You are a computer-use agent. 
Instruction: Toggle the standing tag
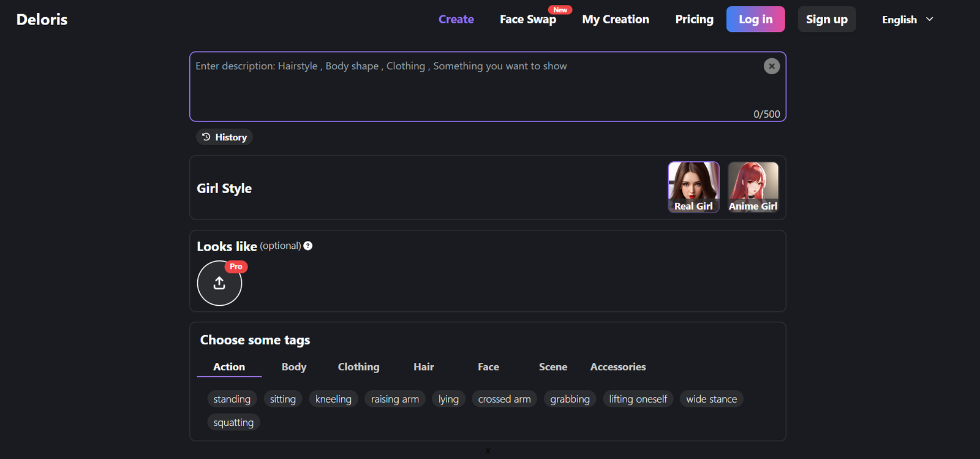pos(232,399)
